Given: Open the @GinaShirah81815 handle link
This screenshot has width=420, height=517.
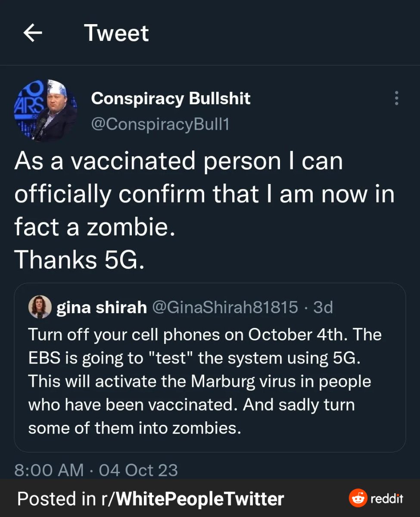Looking at the screenshot, I should click(x=225, y=307).
